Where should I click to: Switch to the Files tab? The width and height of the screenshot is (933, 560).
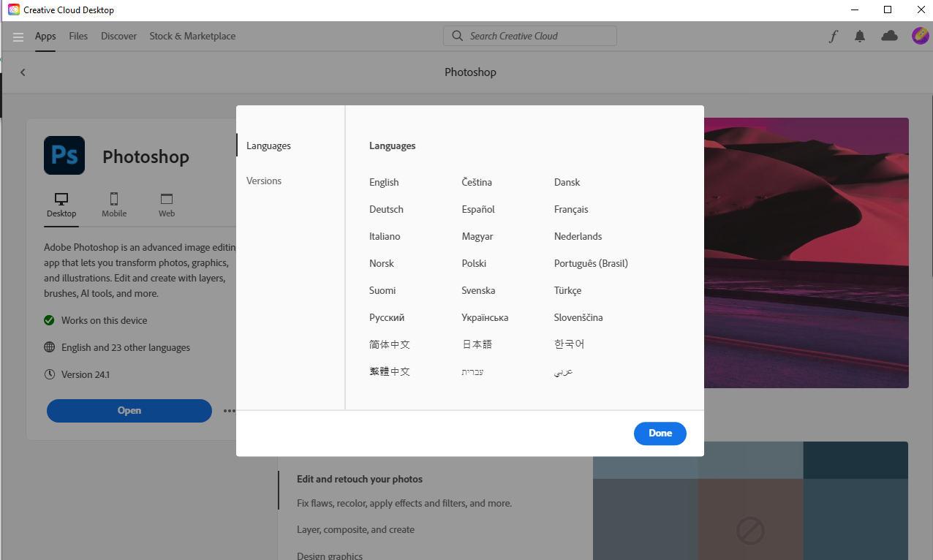pyautogui.click(x=78, y=36)
